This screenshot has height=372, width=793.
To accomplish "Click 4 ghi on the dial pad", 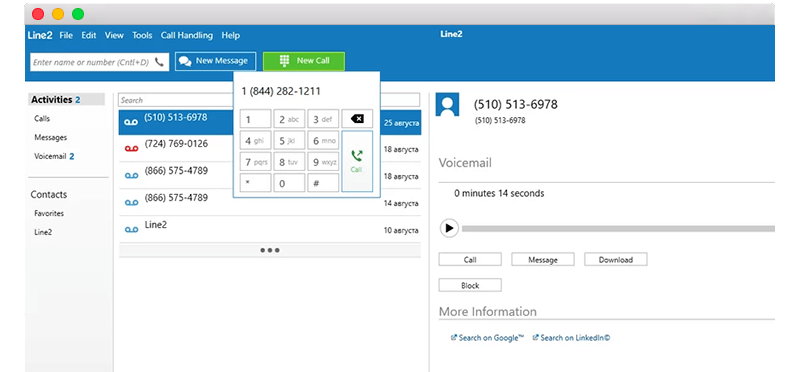I will pos(255,141).
